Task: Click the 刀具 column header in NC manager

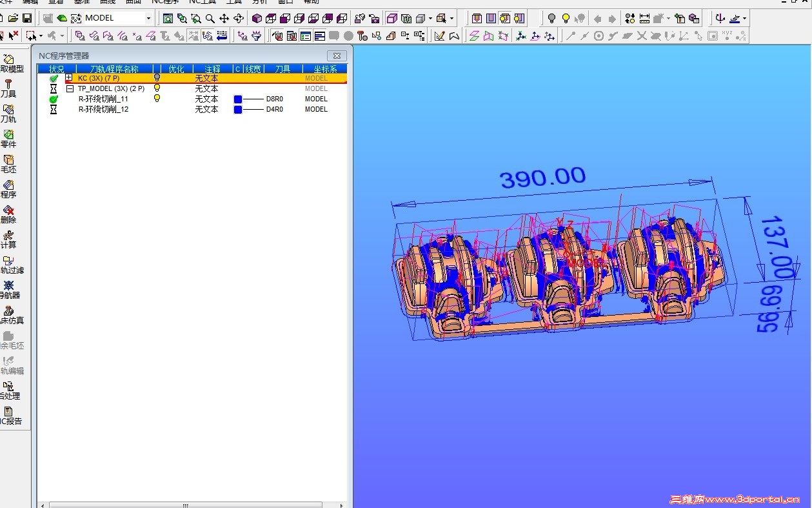Action: click(282, 68)
